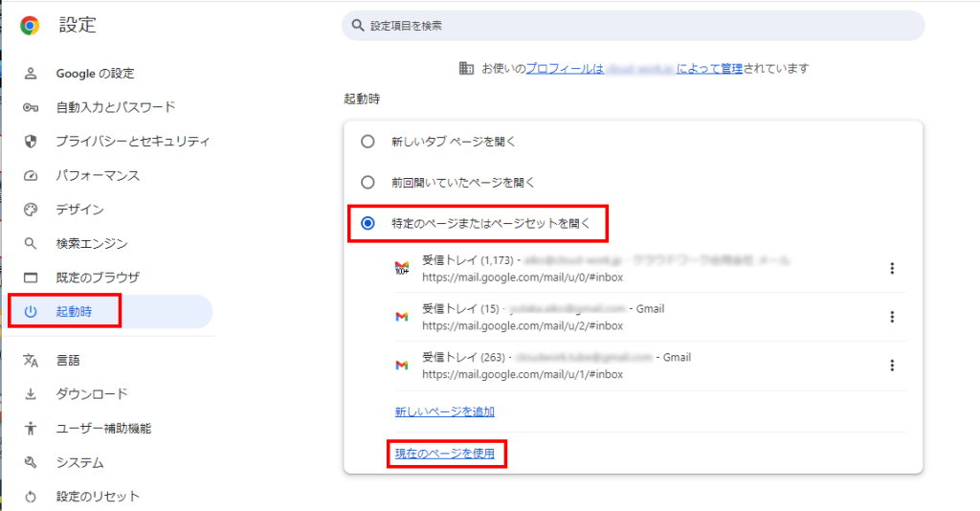Click the 設定項目を検索 search field

[x=632, y=26]
